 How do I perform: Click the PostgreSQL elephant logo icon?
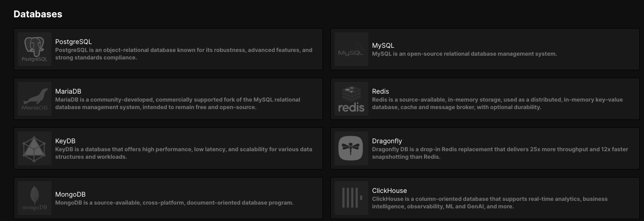pyautogui.click(x=35, y=49)
